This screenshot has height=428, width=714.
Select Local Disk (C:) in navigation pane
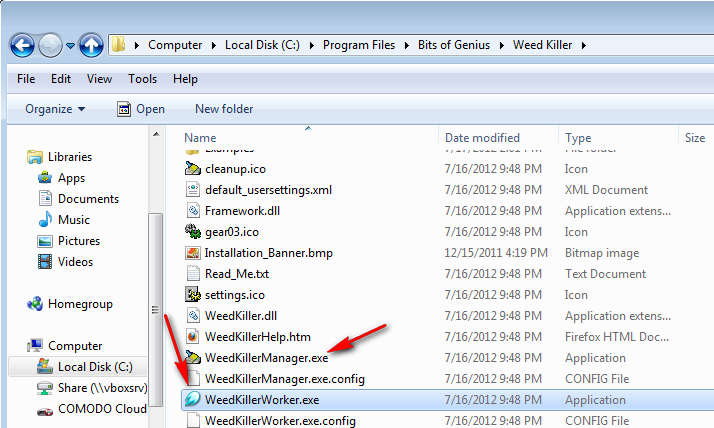tap(95, 367)
